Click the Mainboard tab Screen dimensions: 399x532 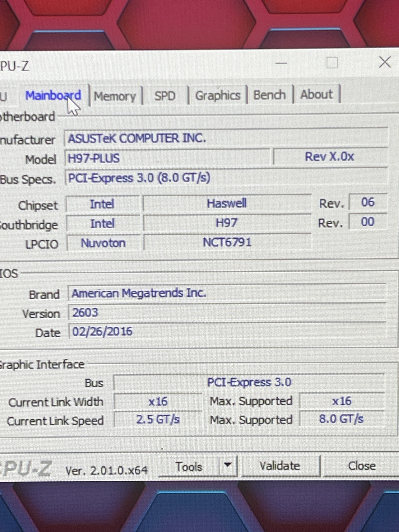coord(53,96)
